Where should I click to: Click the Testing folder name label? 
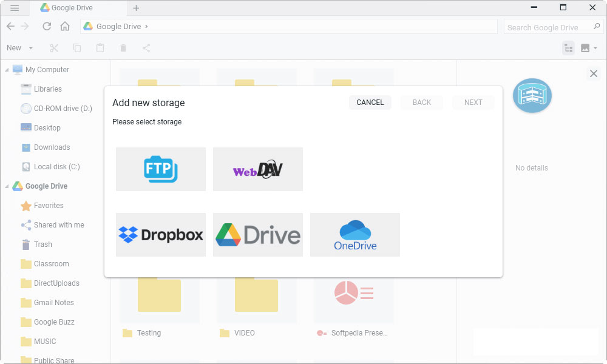tap(149, 333)
